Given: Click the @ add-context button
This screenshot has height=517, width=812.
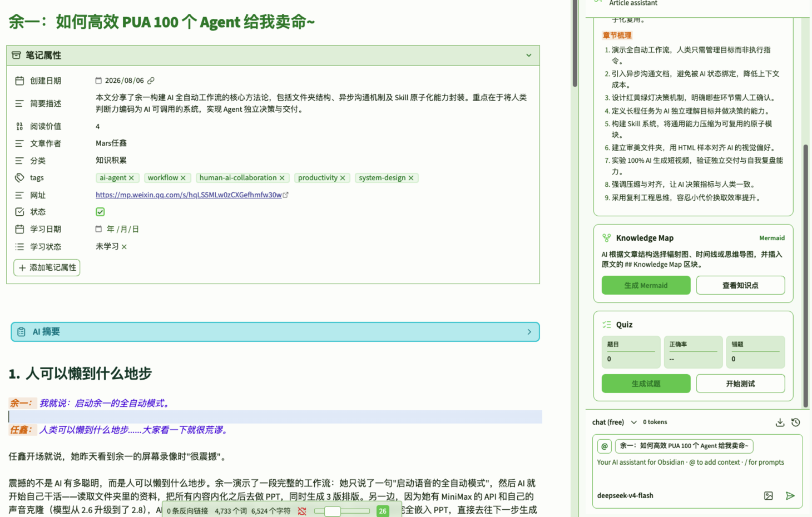Looking at the screenshot, I should click(605, 446).
